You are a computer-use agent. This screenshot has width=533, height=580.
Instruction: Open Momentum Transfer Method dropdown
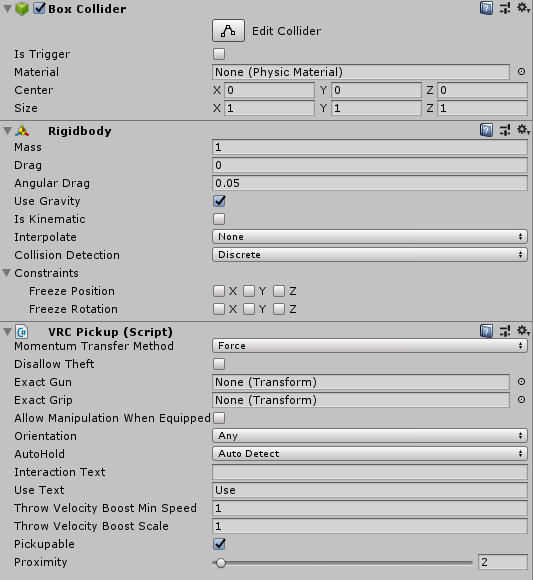click(x=370, y=346)
